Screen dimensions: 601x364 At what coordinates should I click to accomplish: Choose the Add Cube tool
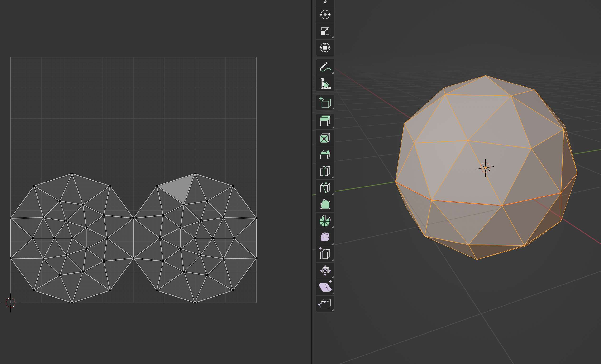[325, 102]
